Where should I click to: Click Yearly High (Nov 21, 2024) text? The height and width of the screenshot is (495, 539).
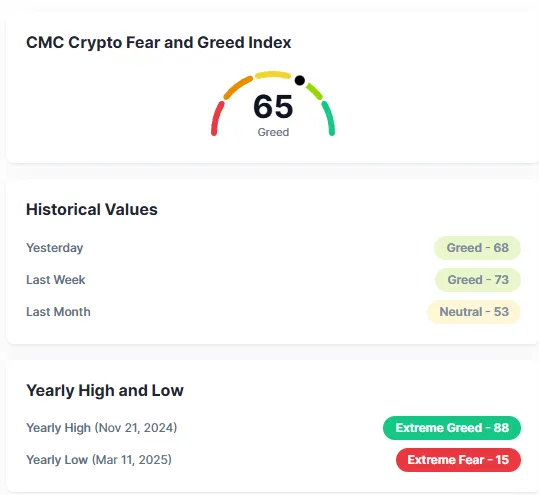coord(102,428)
